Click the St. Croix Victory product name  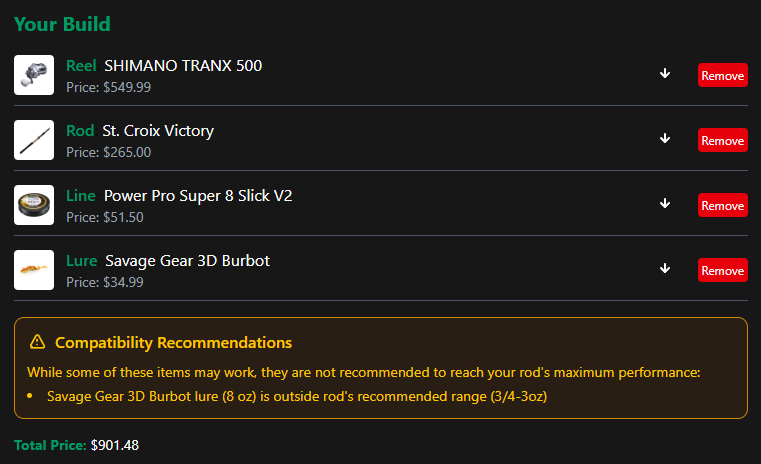pyautogui.click(x=158, y=131)
